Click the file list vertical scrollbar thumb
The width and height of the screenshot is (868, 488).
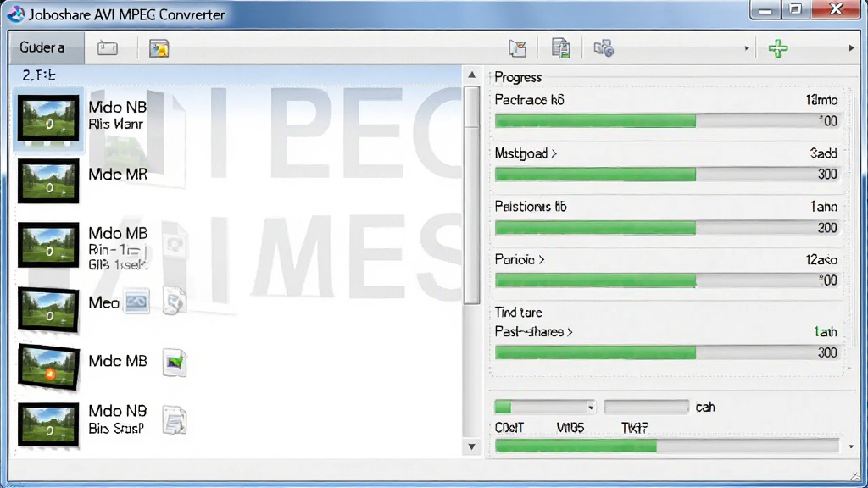(471, 195)
